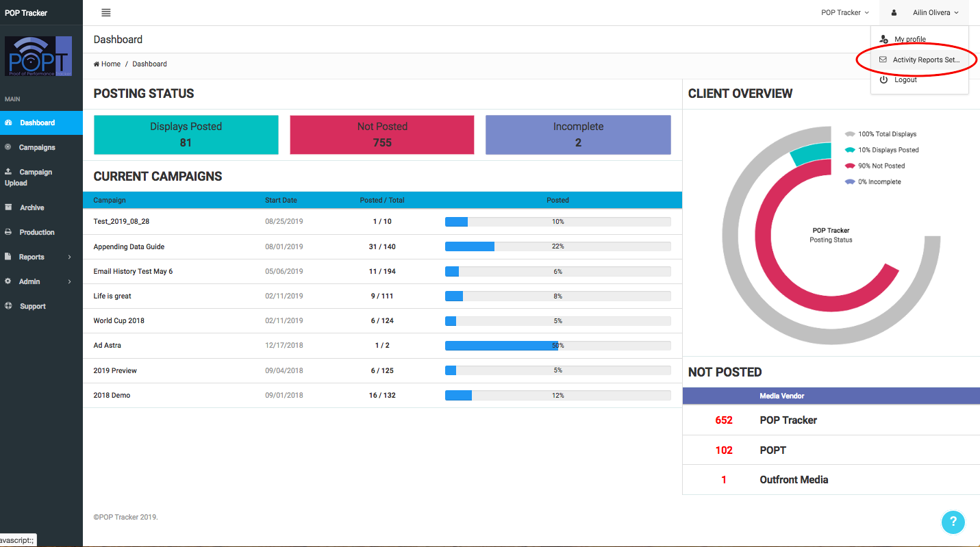Expand the Reports submenu chevron
Image resolution: width=980 pixels, height=547 pixels.
point(70,257)
